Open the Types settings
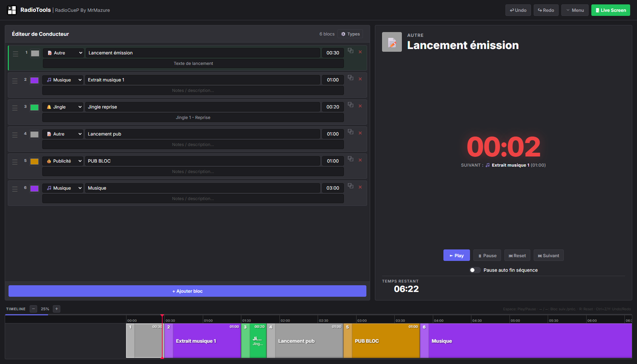Viewport: 637px width, 364px height. point(350,34)
